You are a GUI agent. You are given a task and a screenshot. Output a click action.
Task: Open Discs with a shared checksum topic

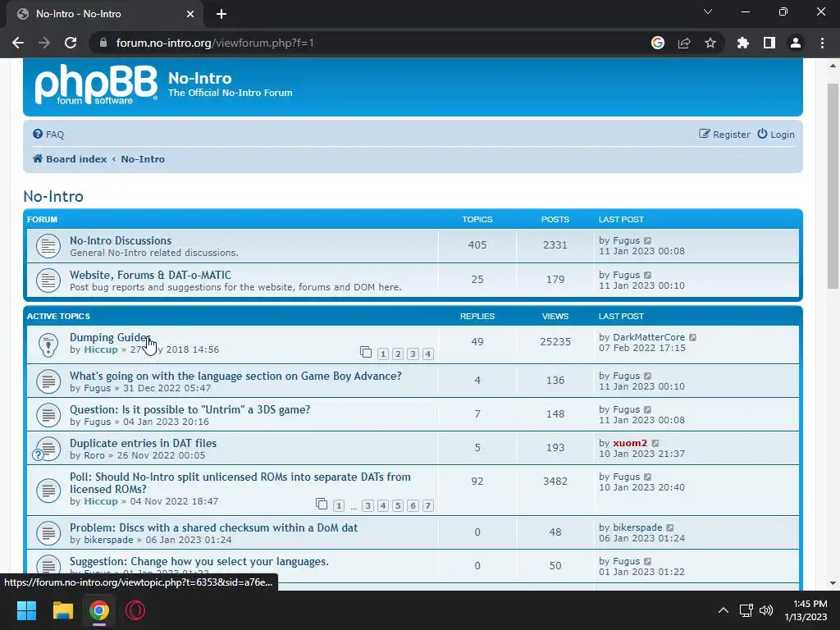[214, 527]
